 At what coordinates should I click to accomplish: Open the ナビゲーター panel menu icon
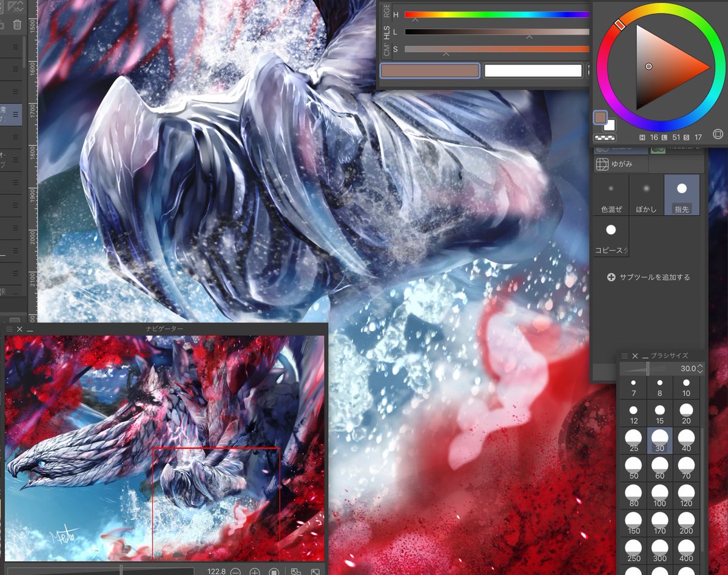coord(9,329)
